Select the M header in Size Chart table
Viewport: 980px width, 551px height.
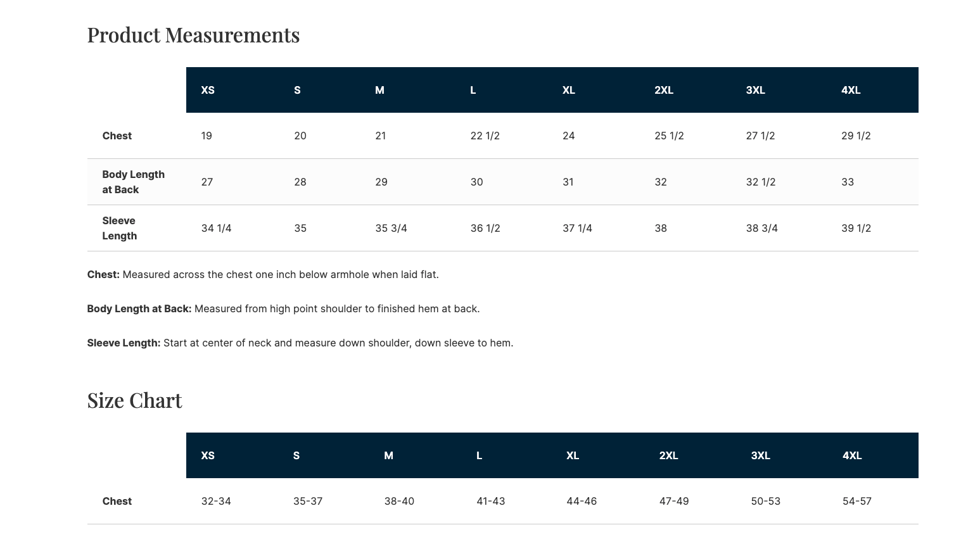pos(388,455)
